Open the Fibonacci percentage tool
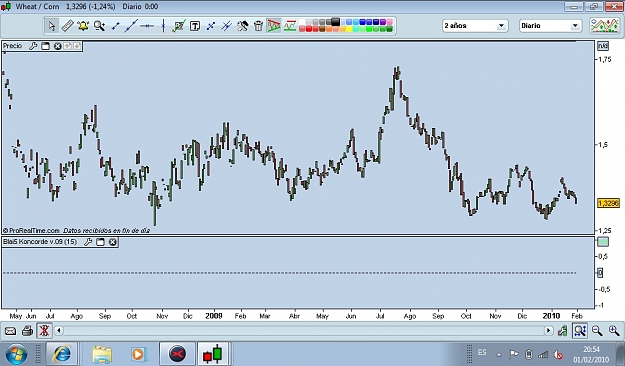This screenshot has height=366, width=625. pyautogui.click(x=179, y=26)
